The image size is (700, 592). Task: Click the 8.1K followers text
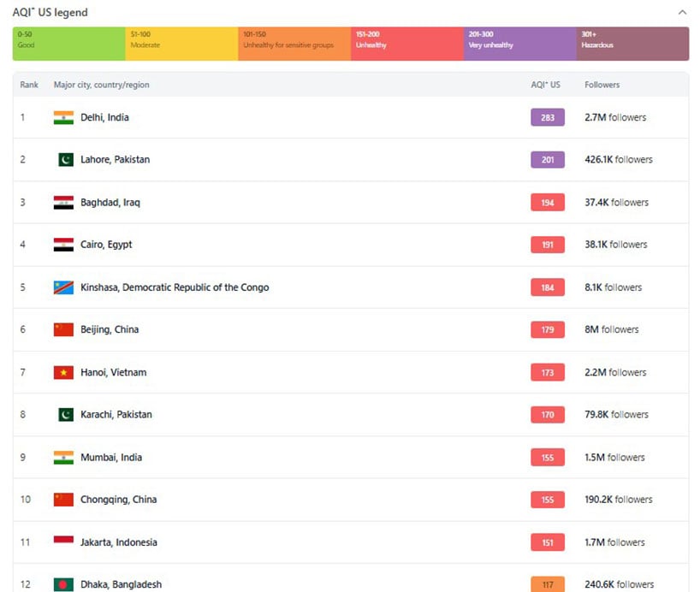click(x=614, y=287)
